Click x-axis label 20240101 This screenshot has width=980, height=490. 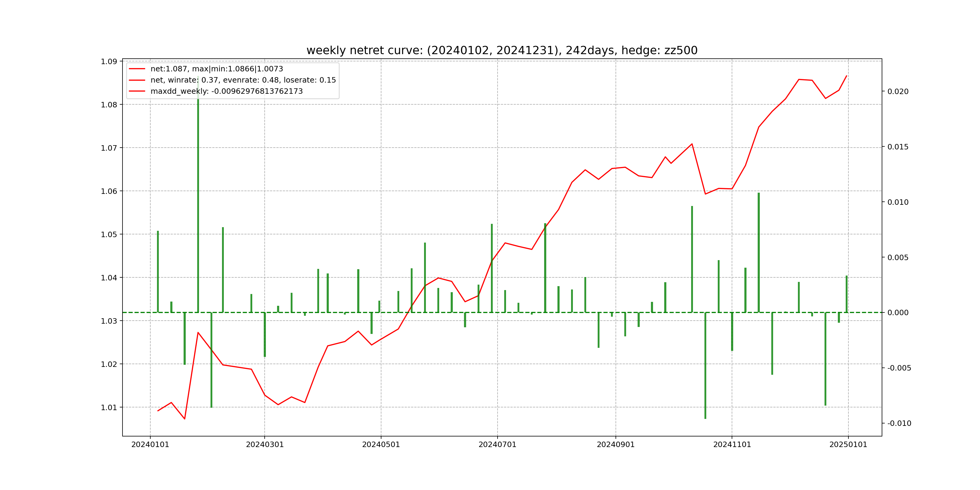coord(150,445)
